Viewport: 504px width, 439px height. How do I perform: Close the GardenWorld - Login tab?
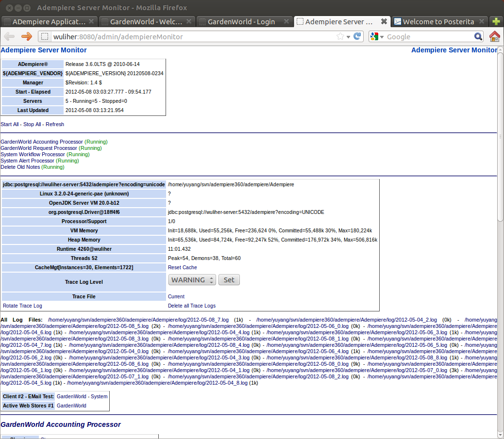coord(286,21)
